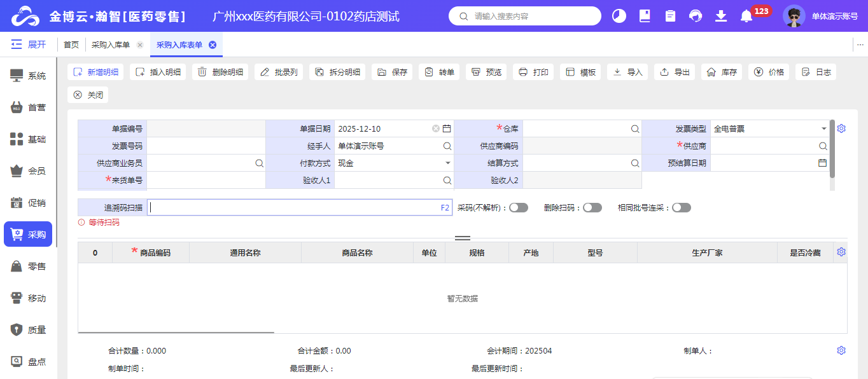
Task: Click the 仓库 field search icon
Action: [x=635, y=129]
